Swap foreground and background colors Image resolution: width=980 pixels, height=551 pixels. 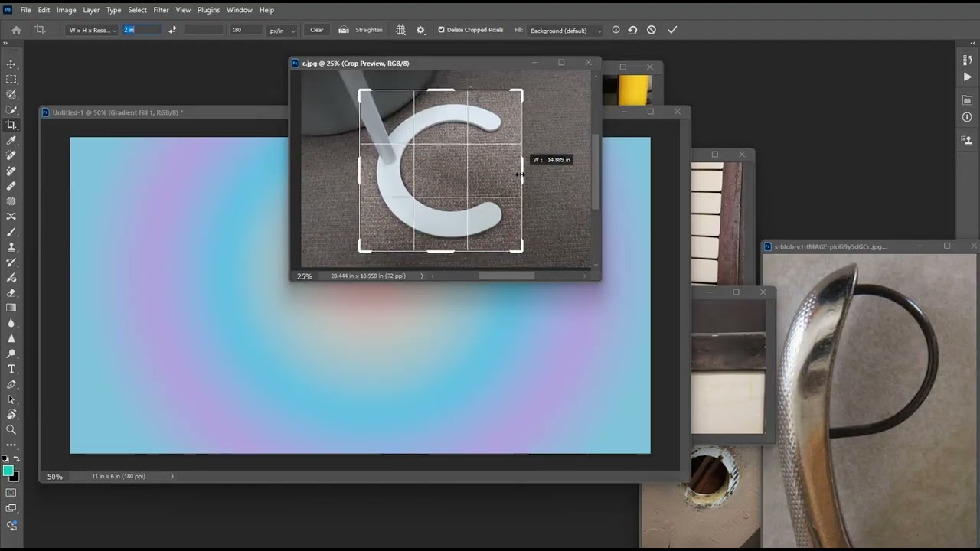pyautogui.click(x=17, y=458)
